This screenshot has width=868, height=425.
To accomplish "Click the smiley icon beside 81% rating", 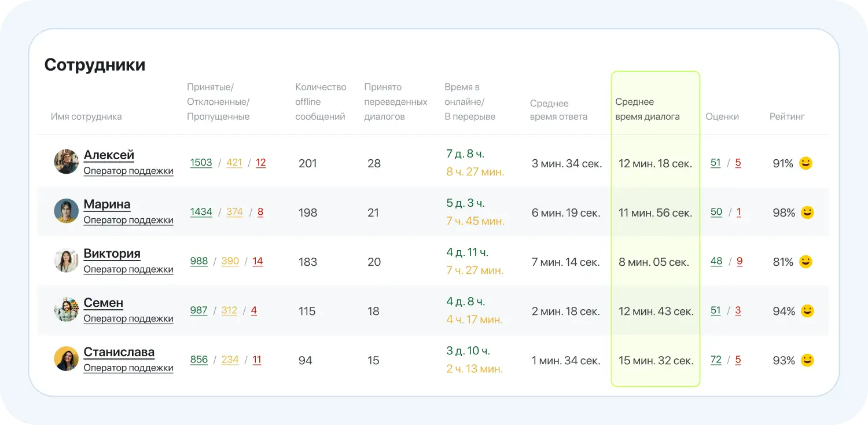I will pos(806,262).
